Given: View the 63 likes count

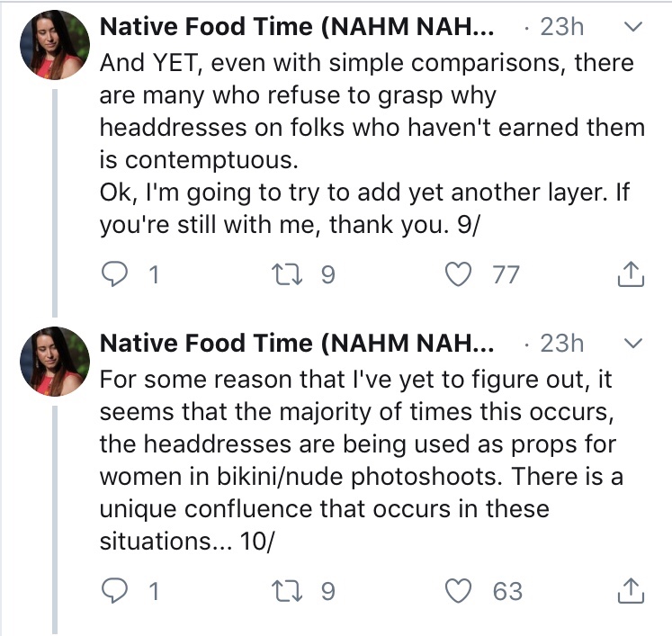Looking at the screenshot, I should [507, 590].
